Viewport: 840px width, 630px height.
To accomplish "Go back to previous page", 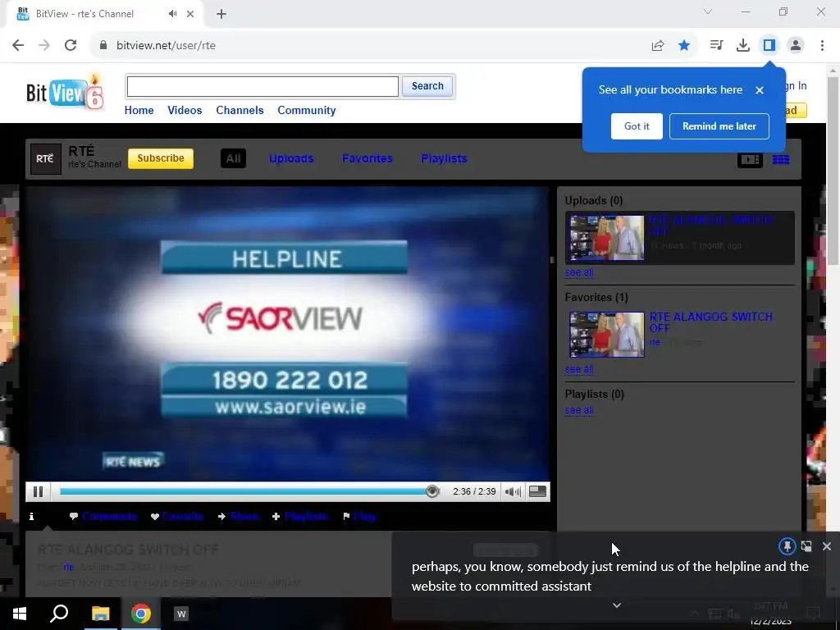I will pos(18,46).
